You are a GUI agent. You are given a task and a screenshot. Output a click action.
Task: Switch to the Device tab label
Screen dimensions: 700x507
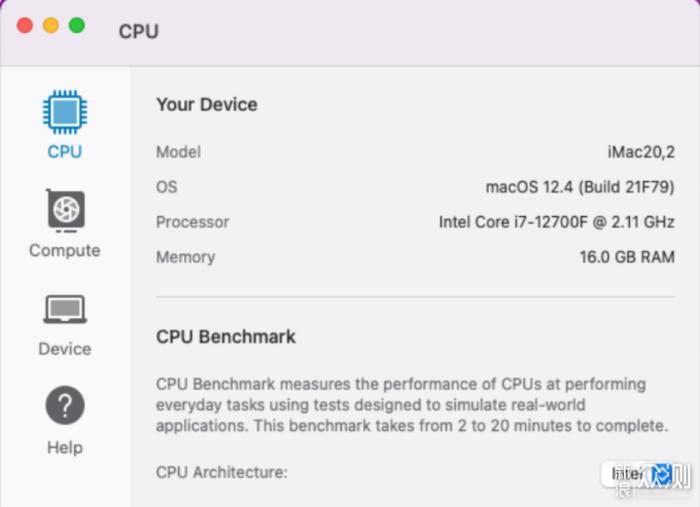(x=65, y=349)
